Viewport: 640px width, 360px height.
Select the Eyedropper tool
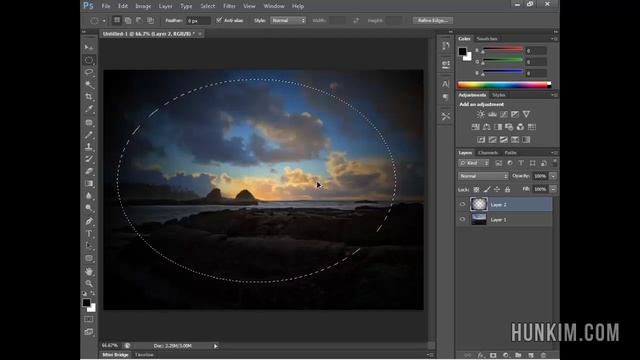coord(89,109)
